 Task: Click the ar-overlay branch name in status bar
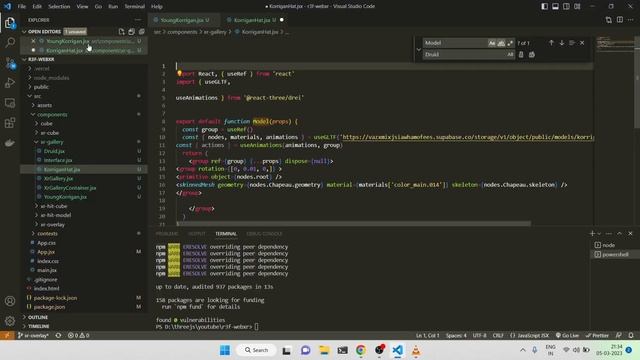[x=33, y=336]
